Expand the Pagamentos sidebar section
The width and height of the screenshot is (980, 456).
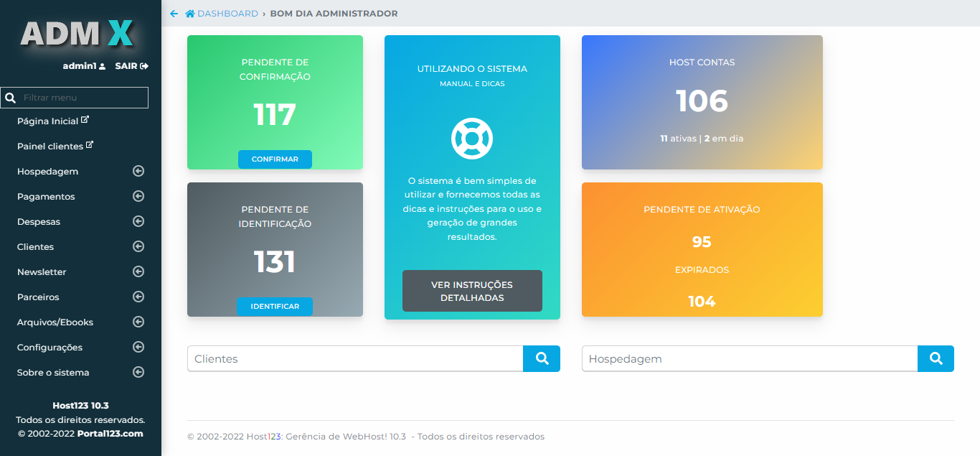click(138, 197)
